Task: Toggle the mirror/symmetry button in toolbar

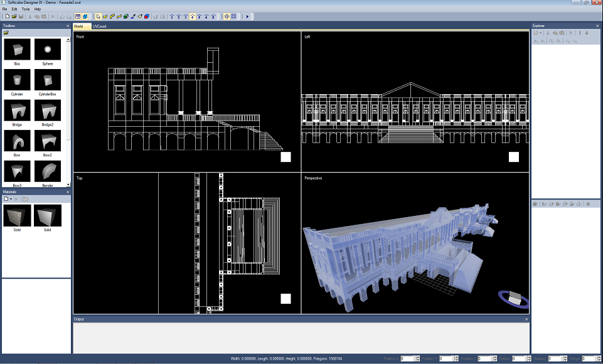Action: 226,16
